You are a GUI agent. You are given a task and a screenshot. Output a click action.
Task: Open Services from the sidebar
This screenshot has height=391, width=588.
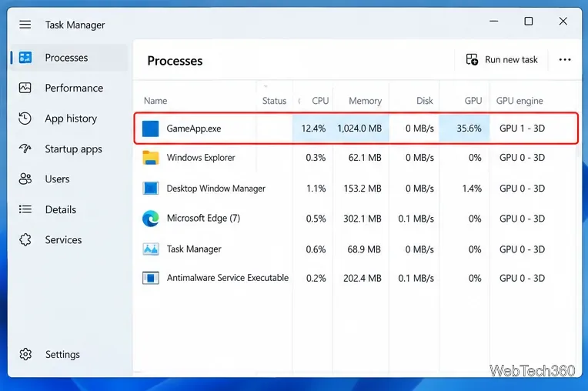point(63,240)
